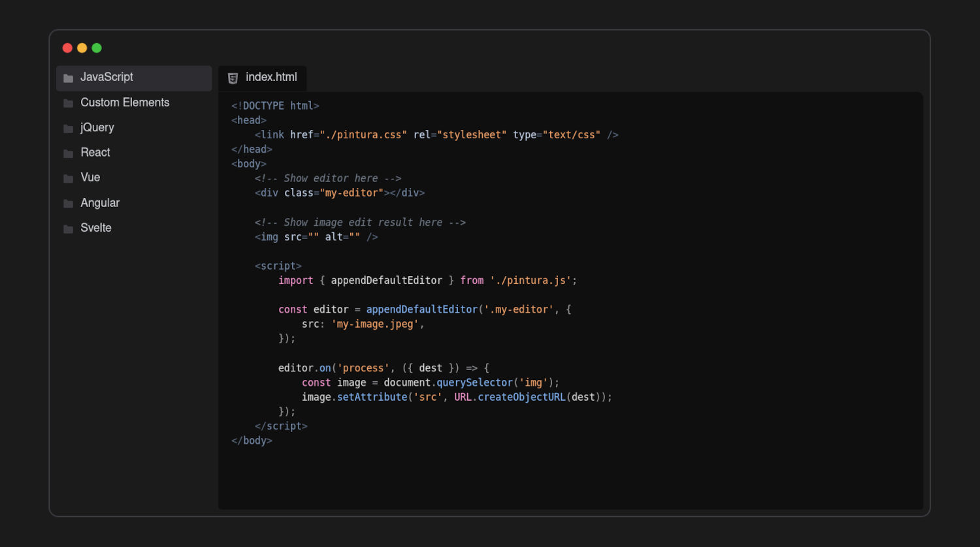Viewport: 980px width, 547px height.
Task: Click the folder icon beside JavaScript
Action: 68,78
